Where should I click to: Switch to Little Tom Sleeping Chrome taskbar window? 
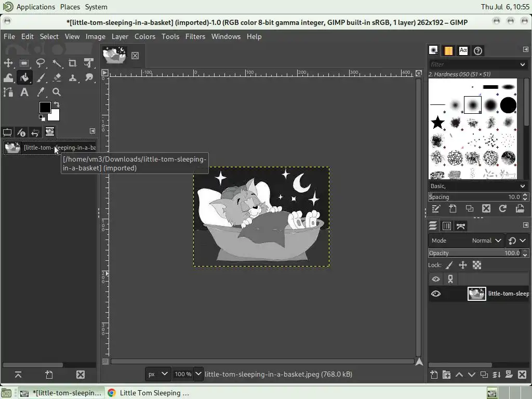tap(148, 393)
